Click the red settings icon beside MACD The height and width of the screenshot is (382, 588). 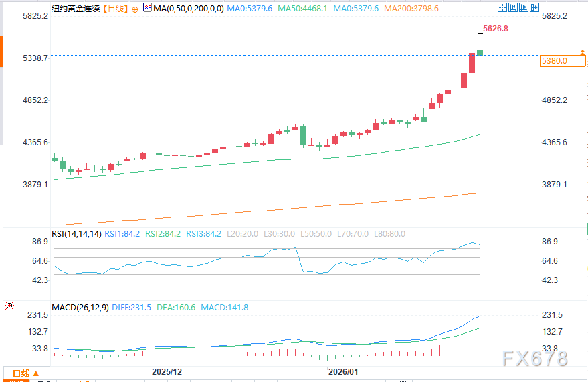(9, 306)
